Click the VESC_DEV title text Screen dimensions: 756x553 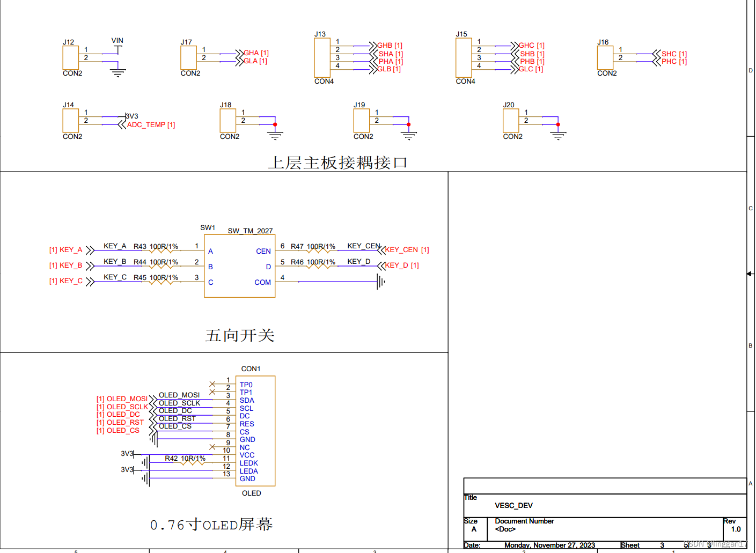513,505
